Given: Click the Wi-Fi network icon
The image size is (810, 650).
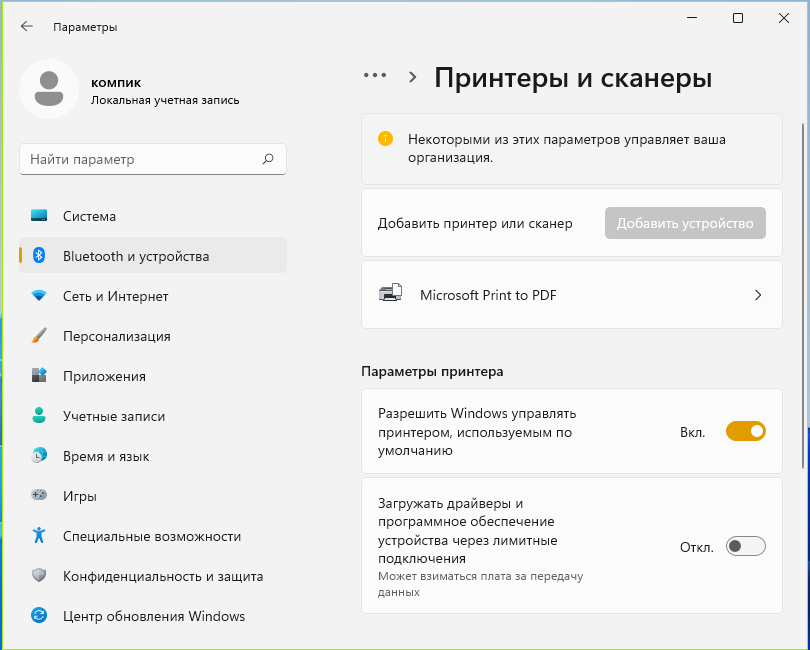Looking at the screenshot, I should [39, 296].
